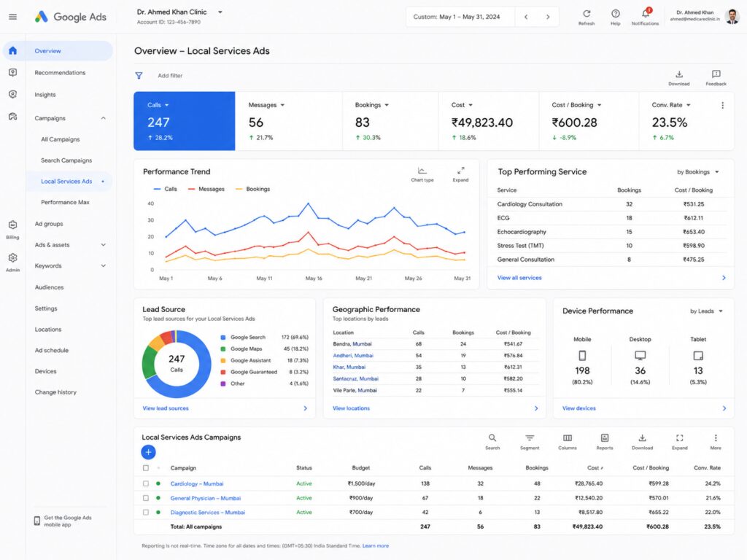Expand the Ads & assets section
Viewport: 747px width, 560px height.
point(104,245)
